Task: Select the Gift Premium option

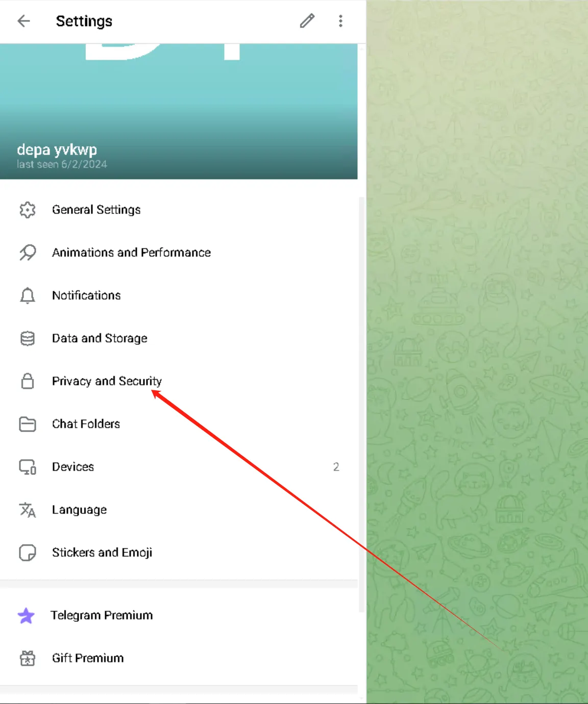Action: pyautogui.click(x=179, y=658)
